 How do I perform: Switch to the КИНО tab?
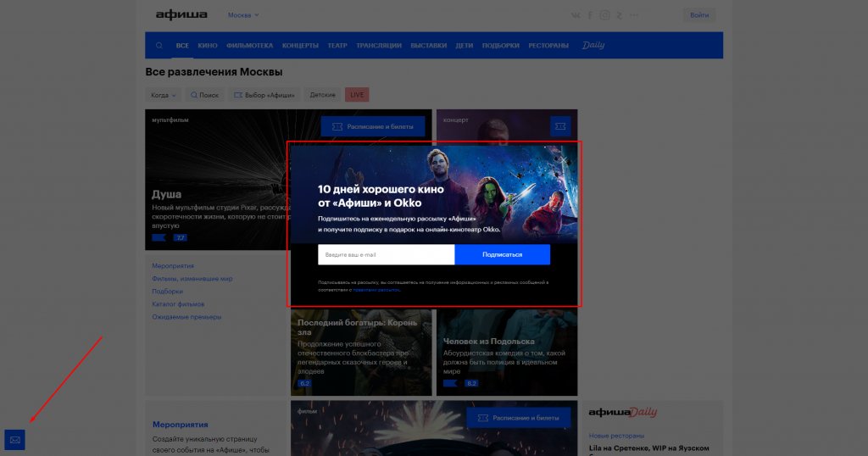click(208, 45)
